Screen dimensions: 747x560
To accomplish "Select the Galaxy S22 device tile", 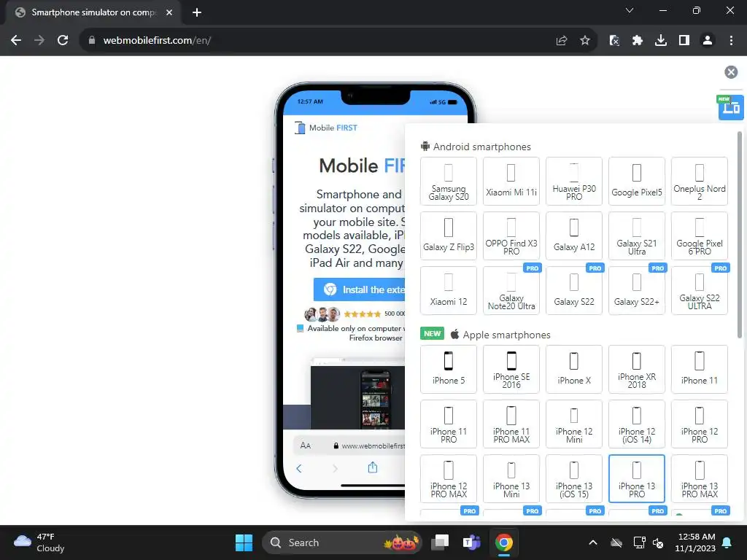I will point(574,290).
